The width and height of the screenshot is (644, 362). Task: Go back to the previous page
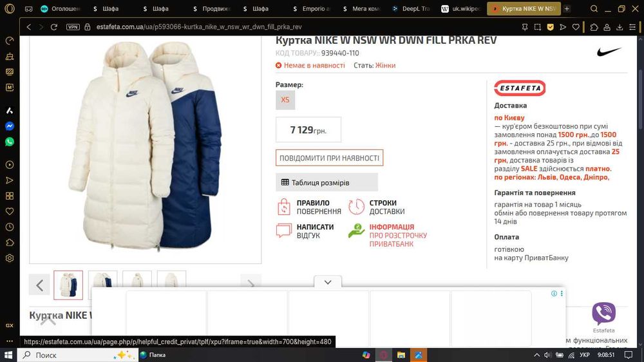point(29,26)
